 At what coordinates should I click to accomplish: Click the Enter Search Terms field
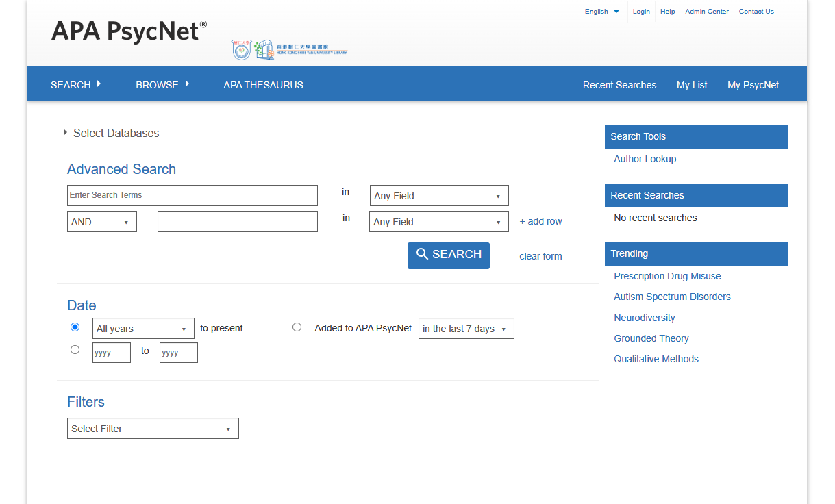coord(192,195)
